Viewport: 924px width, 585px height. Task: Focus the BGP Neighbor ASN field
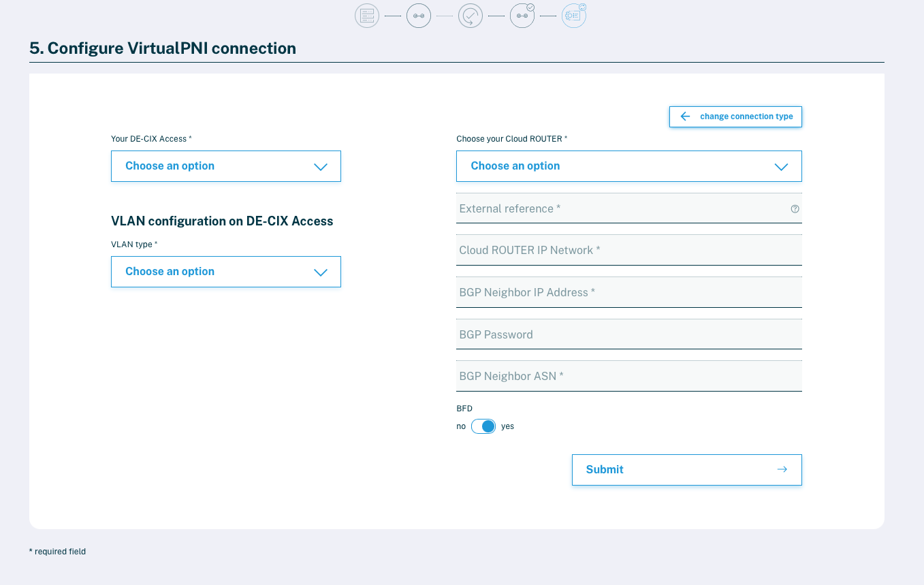click(629, 376)
